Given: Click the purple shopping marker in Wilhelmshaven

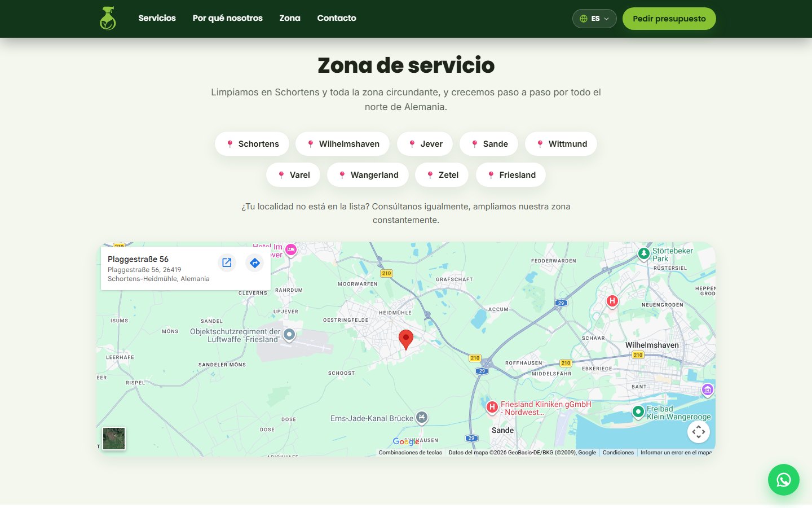Looking at the screenshot, I should tap(708, 389).
